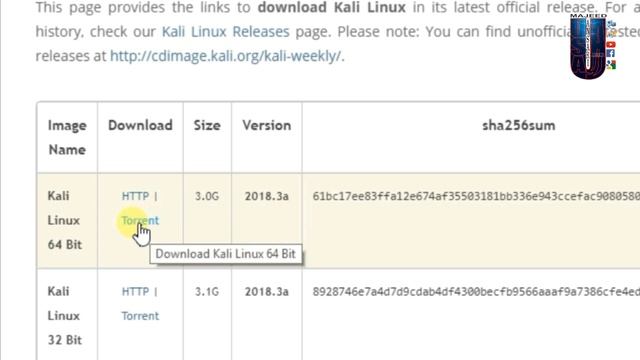Download Kali Linux 64 Bit via Torrent

coord(140,220)
